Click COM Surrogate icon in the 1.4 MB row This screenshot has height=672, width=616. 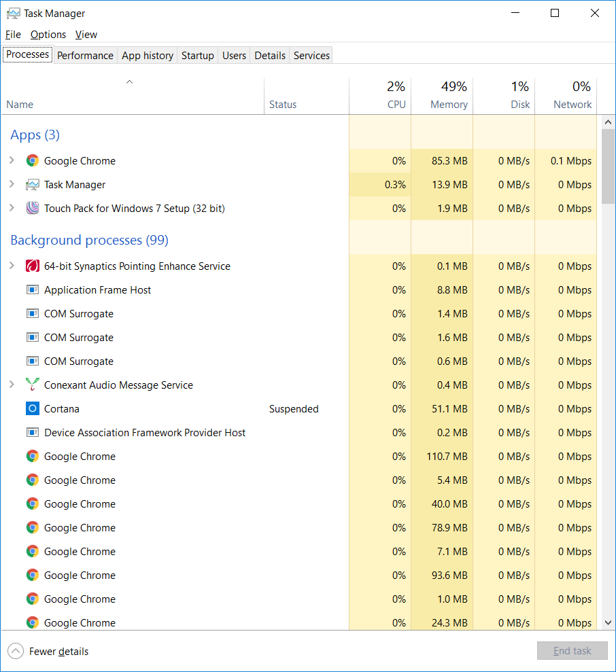(32, 314)
